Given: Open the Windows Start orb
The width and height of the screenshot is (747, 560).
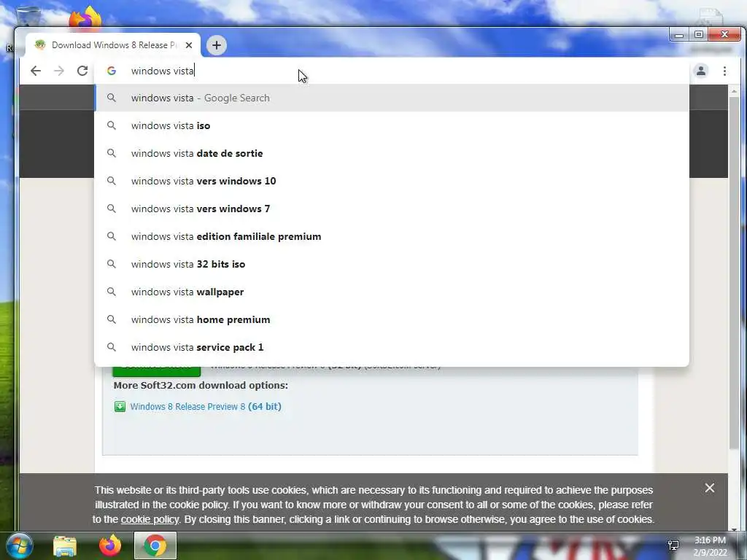Looking at the screenshot, I should coord(18,545).
